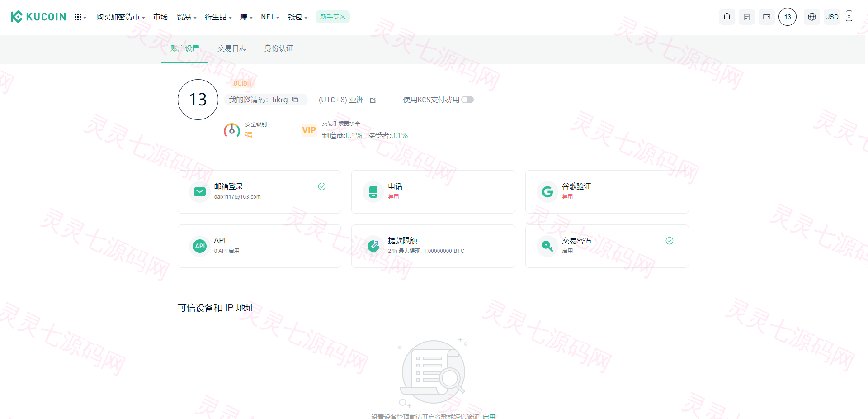Click the 安全级别 label

coord(256,124)
